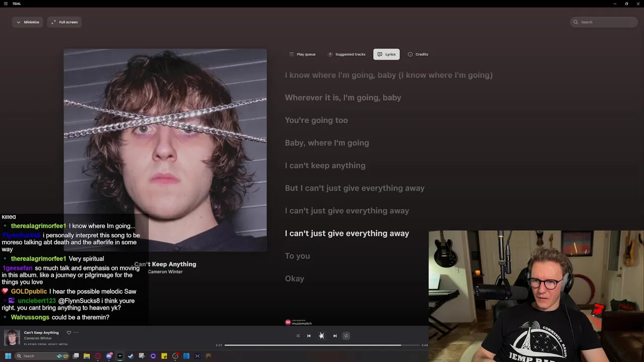
Task: Open the Play queue tab
Action: [x=302, y=54]
